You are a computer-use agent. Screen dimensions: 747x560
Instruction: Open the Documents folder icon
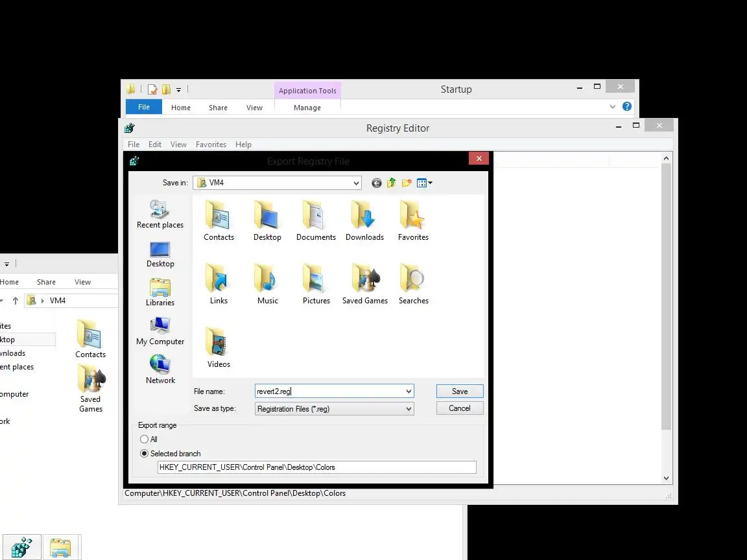point(316,220)
